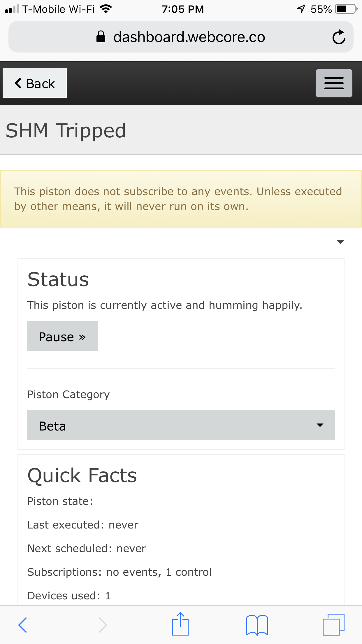Screen dimensions: 362x644
Task: Click the Safari reload page icon
Action: point(339,37)
